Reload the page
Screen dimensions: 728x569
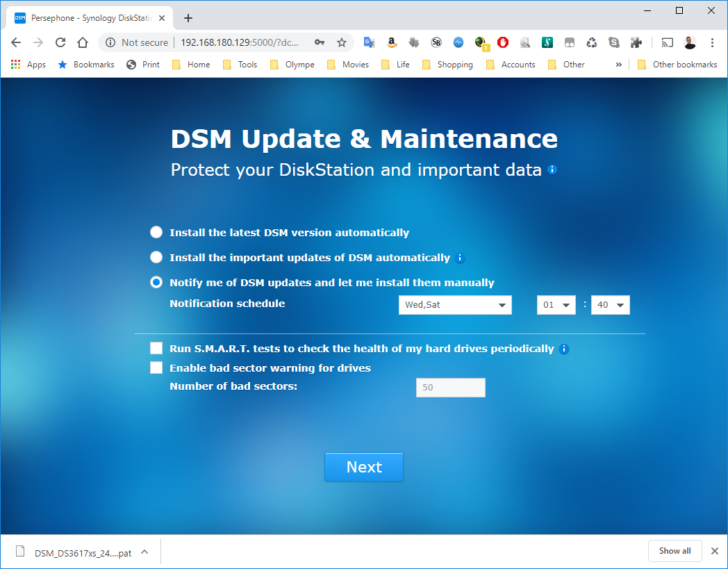(x=60, y=43)
